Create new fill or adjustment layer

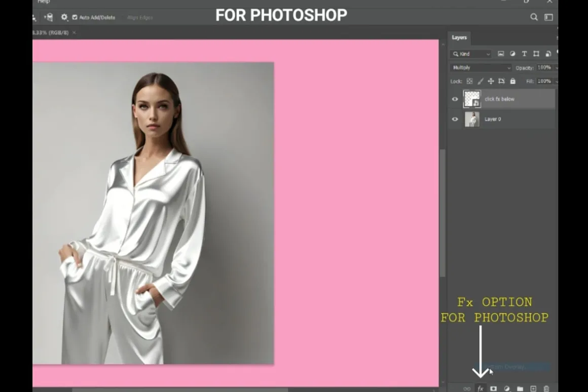tap(506, 388)
